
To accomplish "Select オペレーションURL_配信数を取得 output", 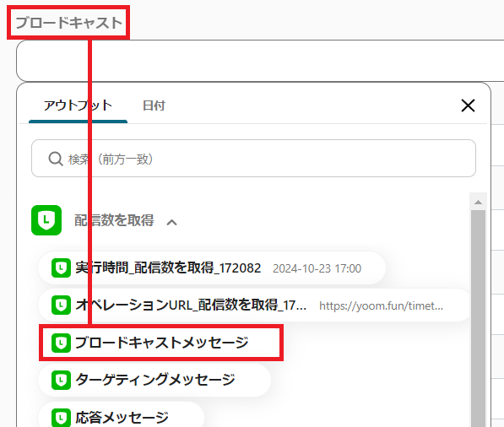I will click(x=254, y=305).
